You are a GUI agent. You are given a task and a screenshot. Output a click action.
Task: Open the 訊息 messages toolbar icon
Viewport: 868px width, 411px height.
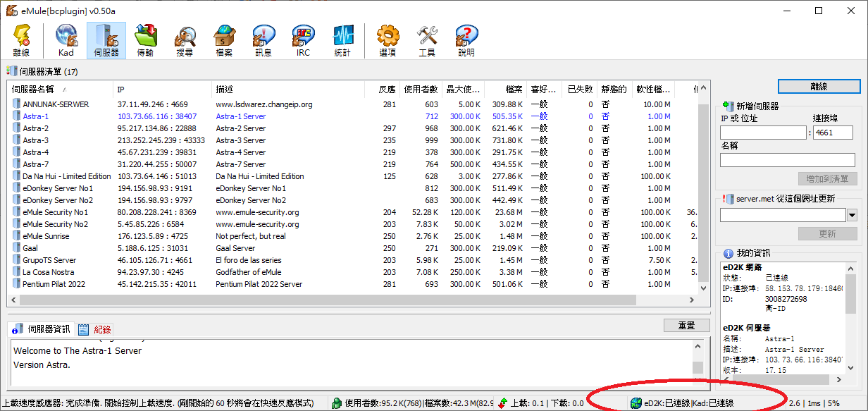(x=263, y=40)
